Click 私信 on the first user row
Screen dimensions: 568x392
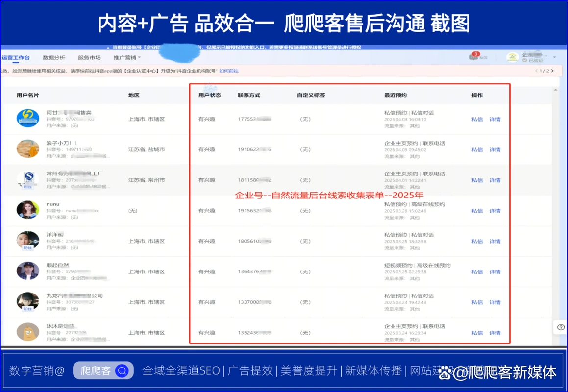click(x=477, y=119)
